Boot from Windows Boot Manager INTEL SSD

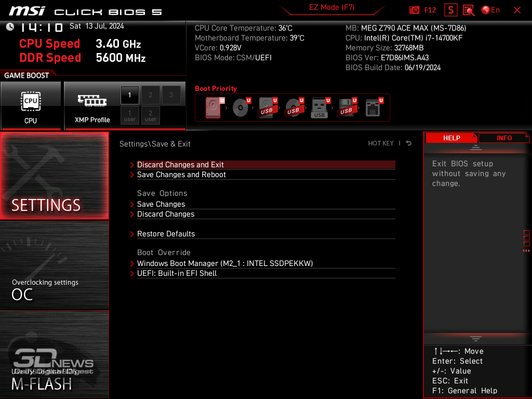pos(266,263)
